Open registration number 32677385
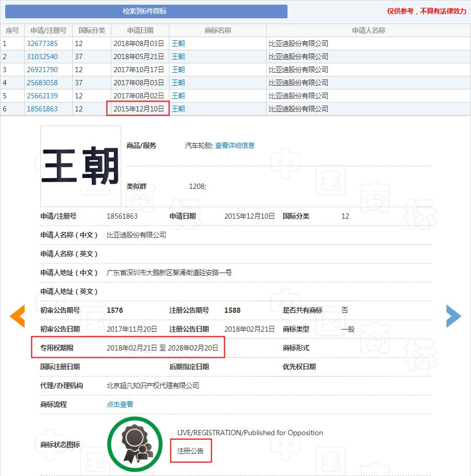471x476 pixels. coord(42,43)
